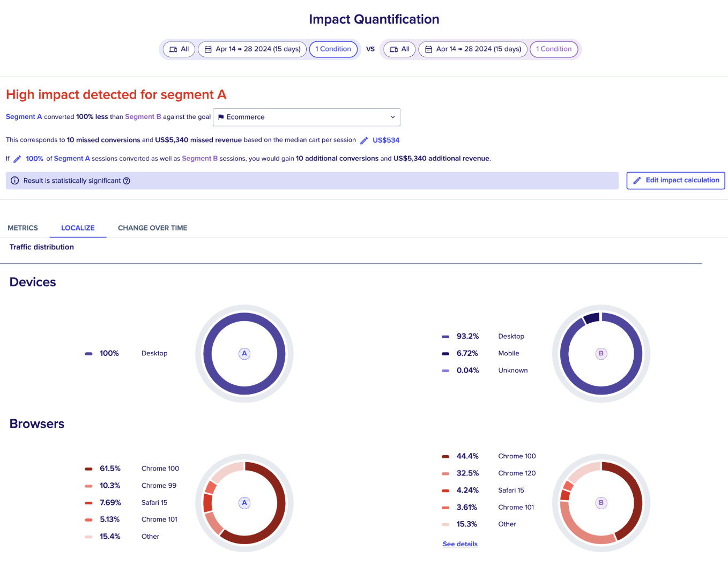
Task: Click the flag icon inside the Ecommerce goal selector
Action: coord(221,117)
